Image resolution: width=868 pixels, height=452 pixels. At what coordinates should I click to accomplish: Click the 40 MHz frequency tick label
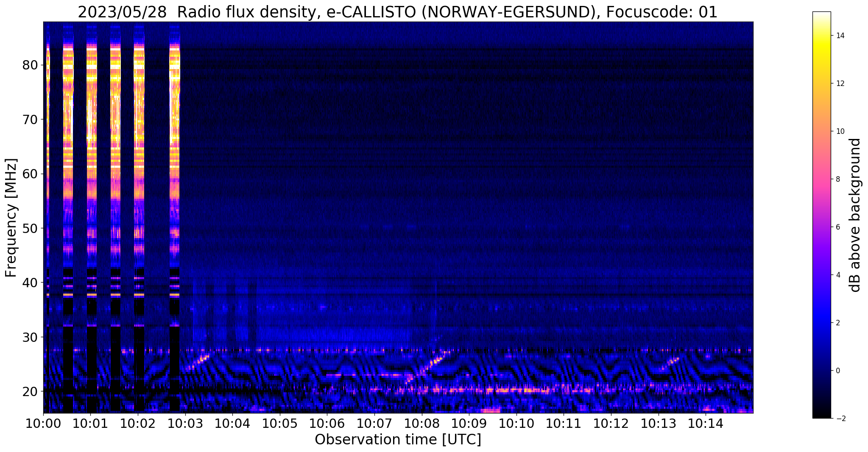point(30,283)
